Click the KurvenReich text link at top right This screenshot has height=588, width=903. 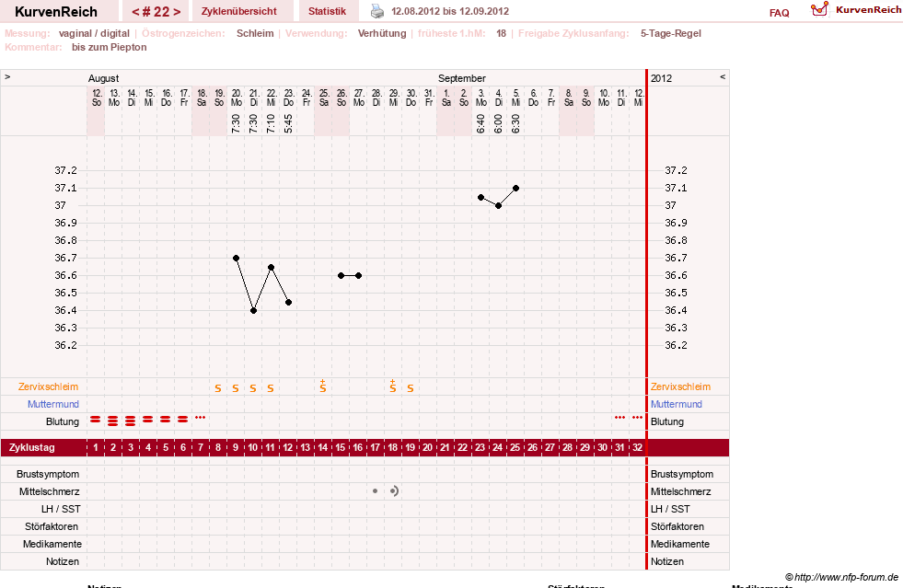pyautogui.click(x=868, y=10)
